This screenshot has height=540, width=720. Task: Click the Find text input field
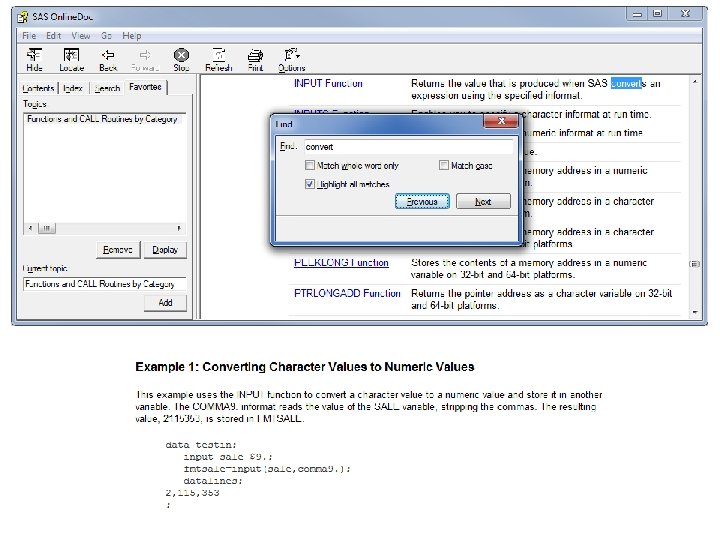408,146
